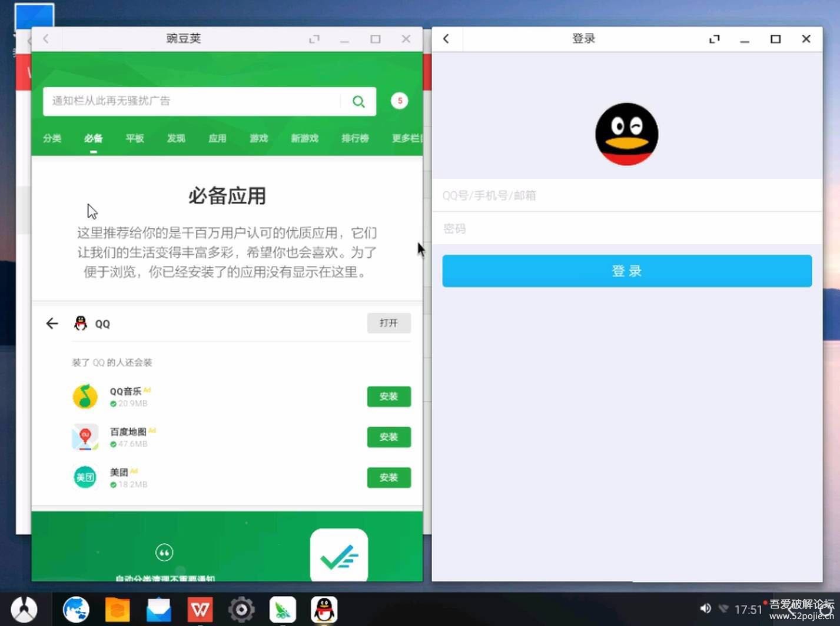Switch to Wandoujia app in taskbar
Viewport: 840px width, 626px height.
click(x=283, y=610)
